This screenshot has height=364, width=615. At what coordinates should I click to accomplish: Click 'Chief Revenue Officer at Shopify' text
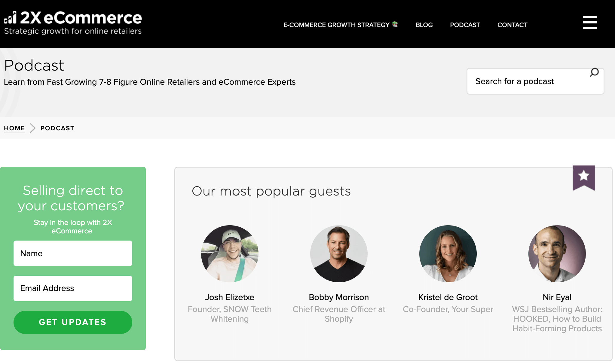(x=339, y=314)
